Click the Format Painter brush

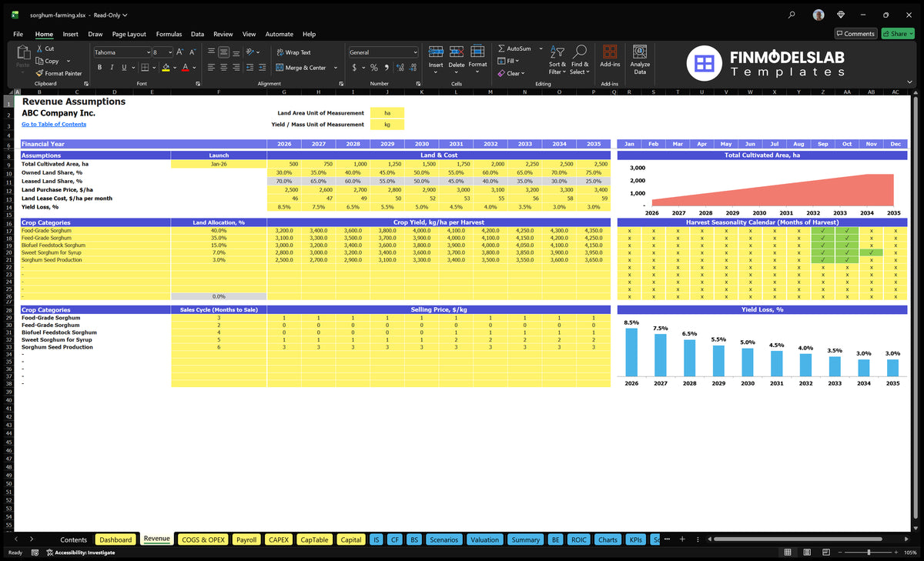[x=39, y=73]
